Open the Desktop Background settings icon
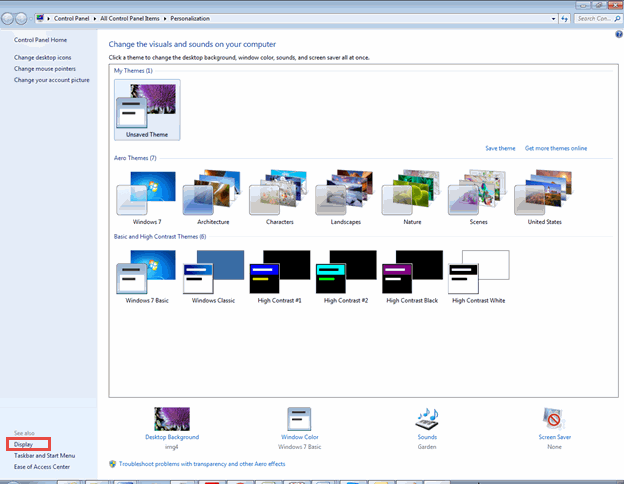 (x=172, y=419)
